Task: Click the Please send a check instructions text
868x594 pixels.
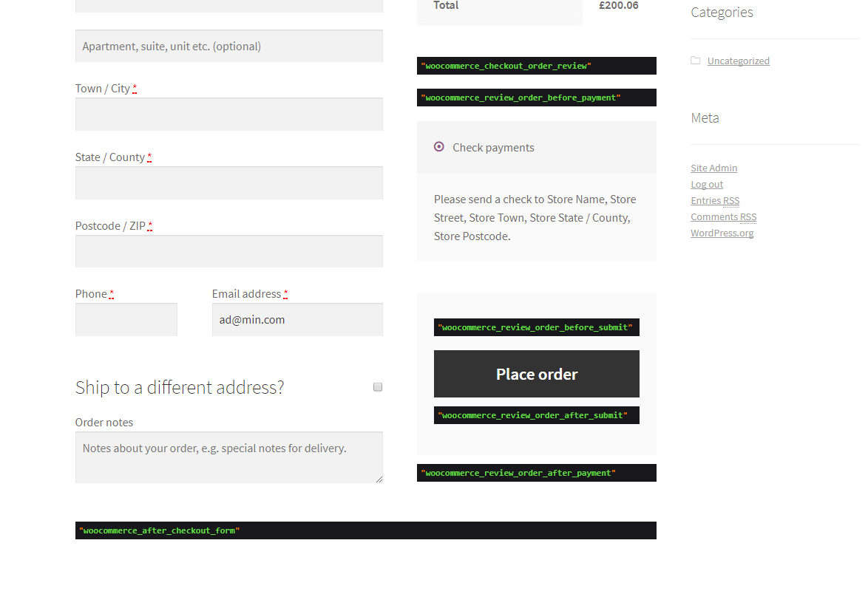Action: click(x=536, y=217)
